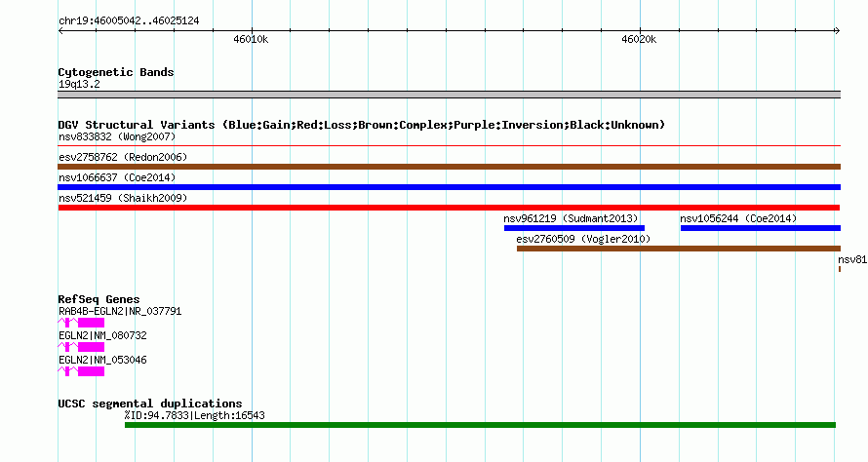Click the nsv1066637 (Coe2014) label
Viewport: 868px width, 462px height.
[x=117, y=177]
